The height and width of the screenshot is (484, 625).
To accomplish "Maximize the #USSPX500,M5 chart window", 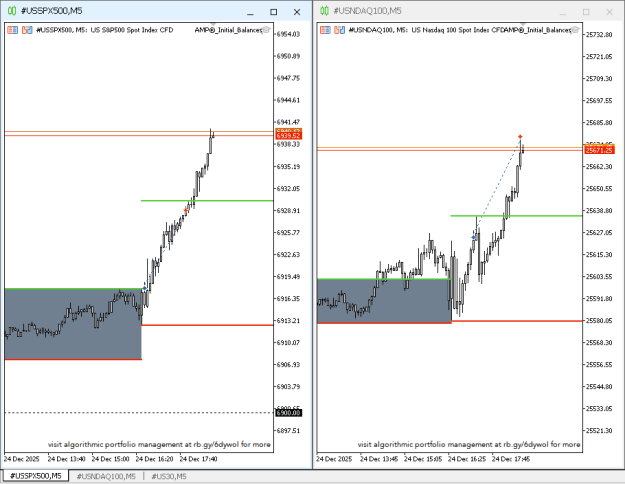I will point(273,12).
